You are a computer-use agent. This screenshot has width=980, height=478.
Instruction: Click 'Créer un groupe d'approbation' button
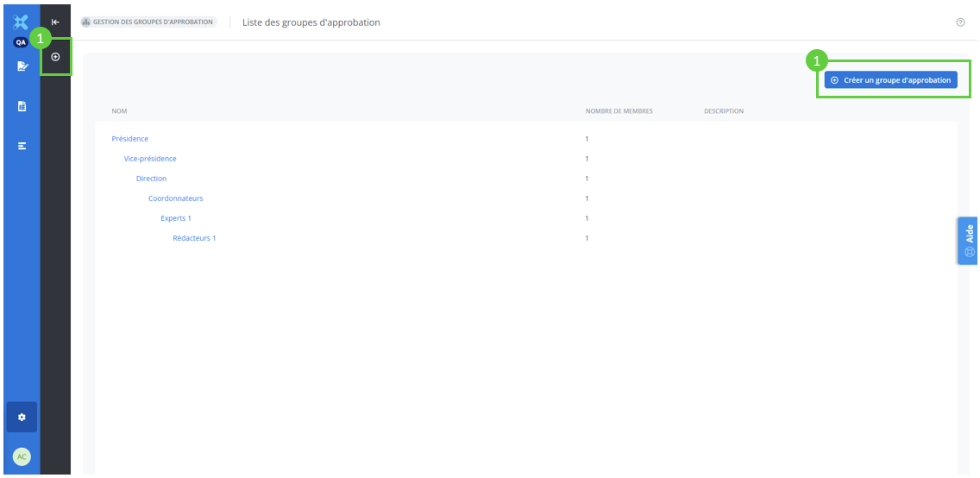(x=890, y=80)
